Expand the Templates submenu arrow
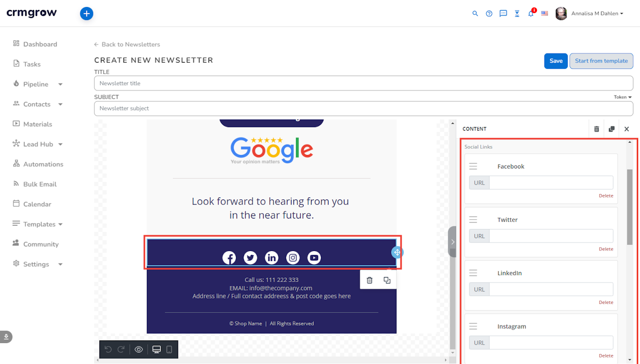The image size is (640, 364). coord(60,224)
